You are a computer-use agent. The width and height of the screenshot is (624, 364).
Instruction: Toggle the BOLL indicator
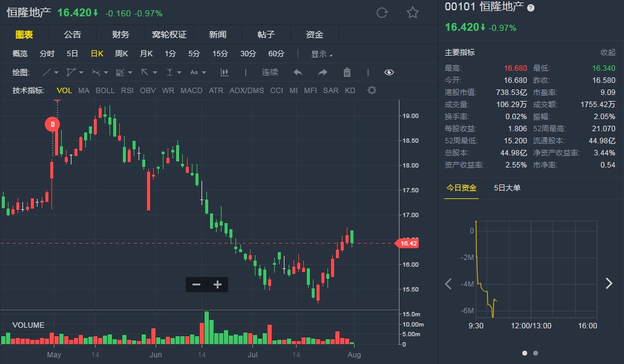[x=105, y=91]
